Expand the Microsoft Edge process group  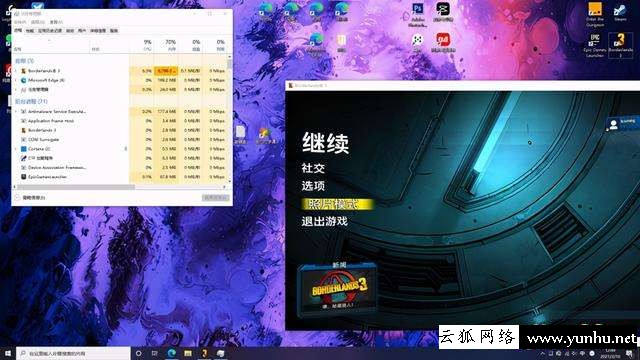click(x=16, y=80)
